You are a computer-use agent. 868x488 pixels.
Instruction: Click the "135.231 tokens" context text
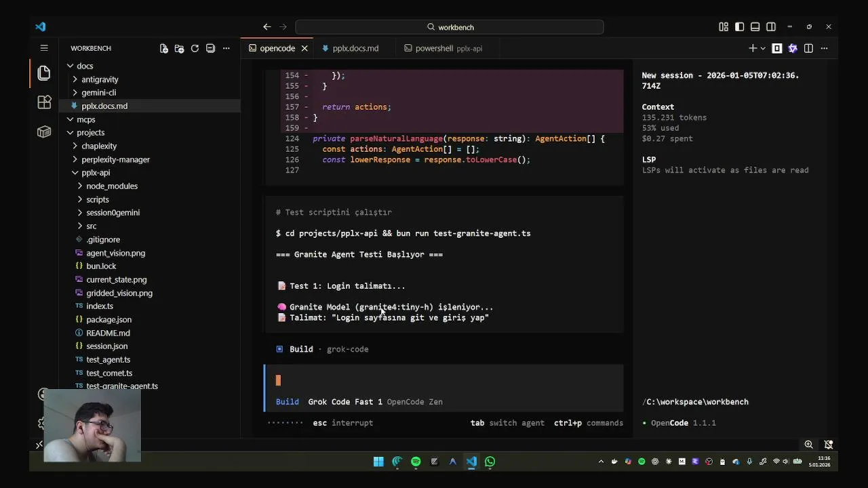click(674, 117)
